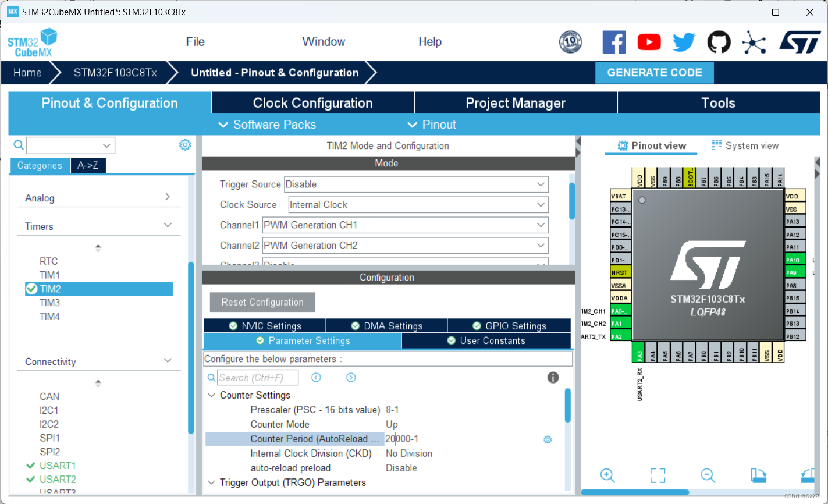
Task: Fit the chip to the view
Action: click(658, 475)
